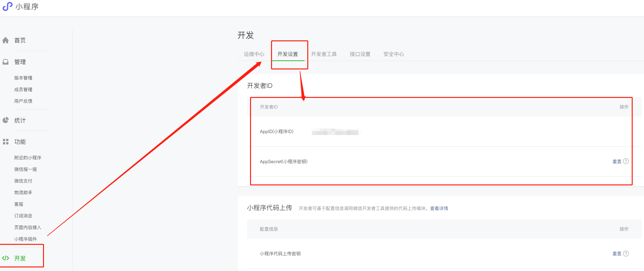Click the pie chart icon beside 统计
This screenshot has width=644, height=271.
coord(5,120)
